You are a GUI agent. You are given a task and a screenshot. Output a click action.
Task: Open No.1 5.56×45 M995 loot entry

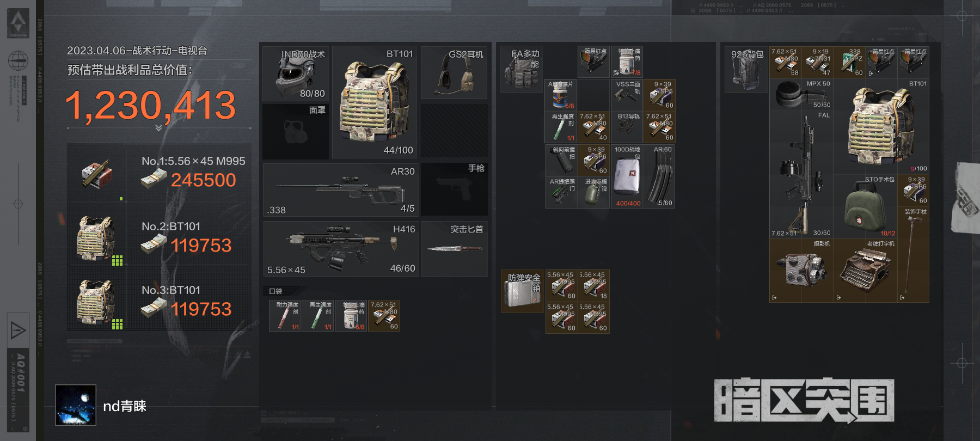tap(159, 173)
